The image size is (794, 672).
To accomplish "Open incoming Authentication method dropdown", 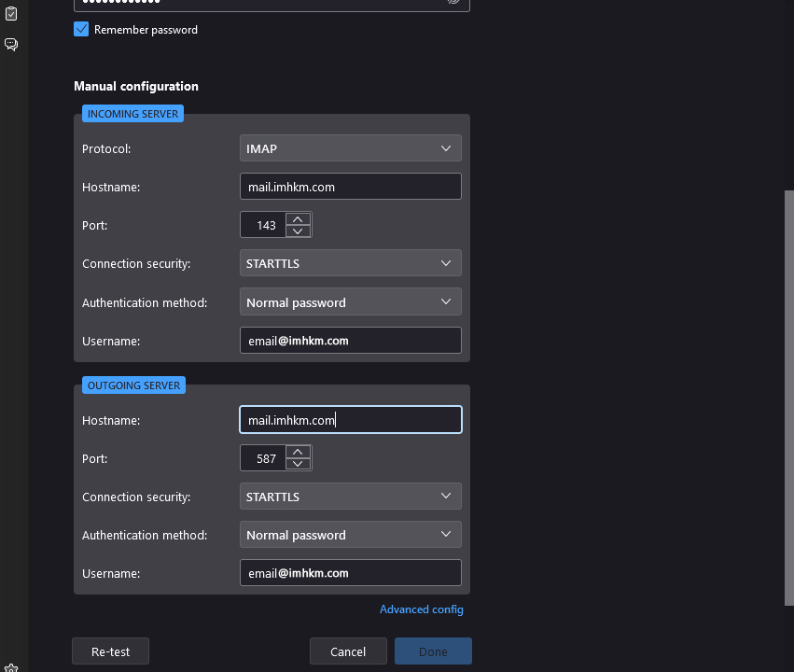I will [x=350, y=302].
